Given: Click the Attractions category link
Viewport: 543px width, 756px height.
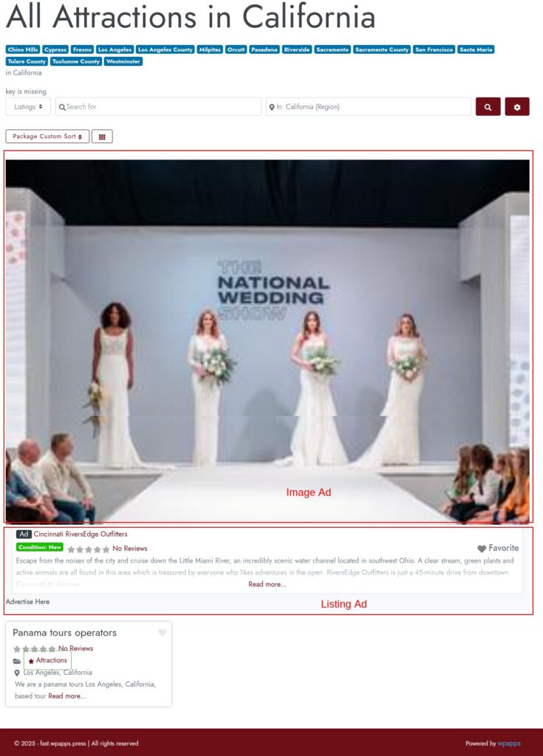Looking at the screenshot, I should (x=51, y=661).
